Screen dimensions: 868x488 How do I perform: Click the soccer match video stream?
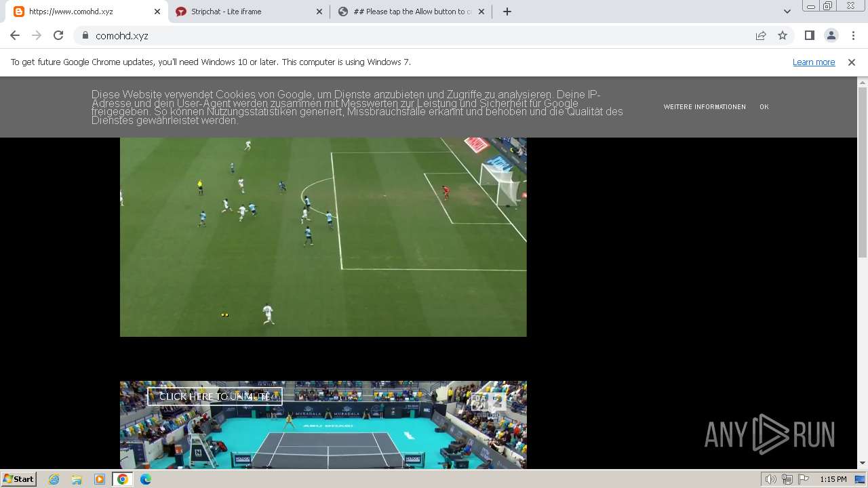[x=323, y=237]
